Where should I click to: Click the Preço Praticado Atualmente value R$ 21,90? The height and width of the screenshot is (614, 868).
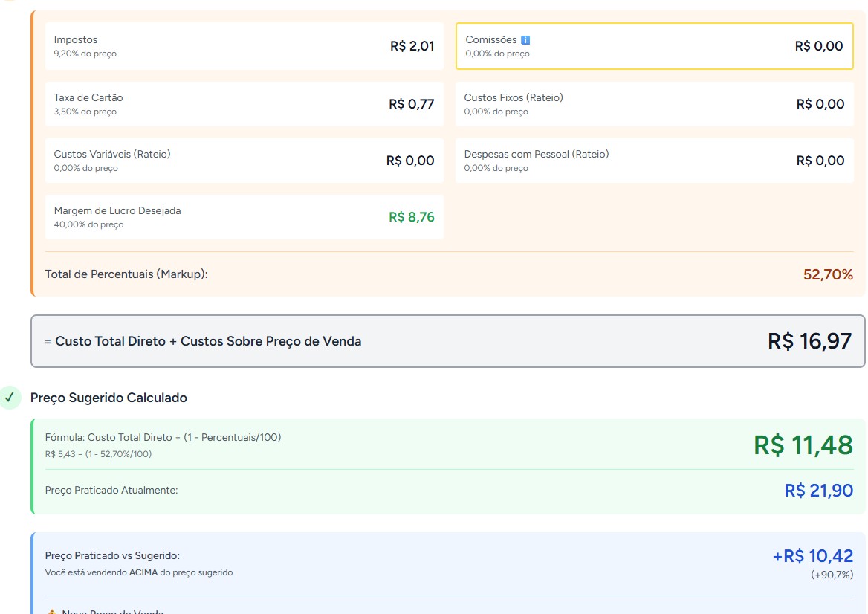tap(818, 491)
